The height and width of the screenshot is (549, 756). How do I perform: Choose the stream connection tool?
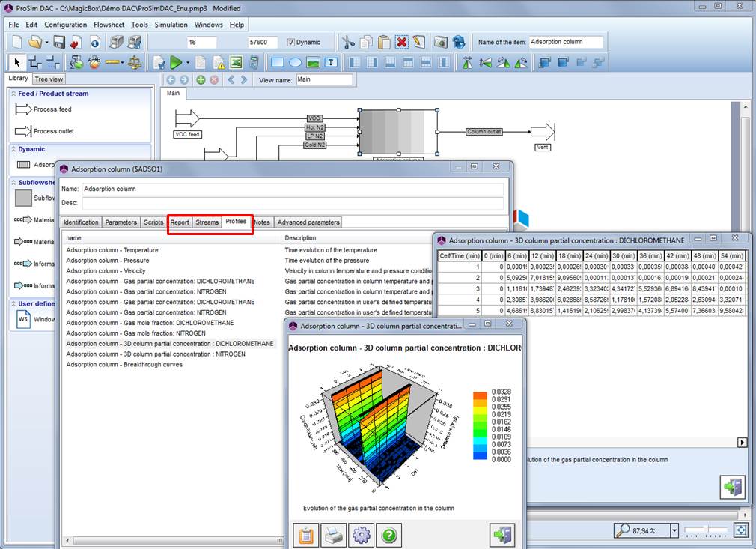(x=34, y=63)
